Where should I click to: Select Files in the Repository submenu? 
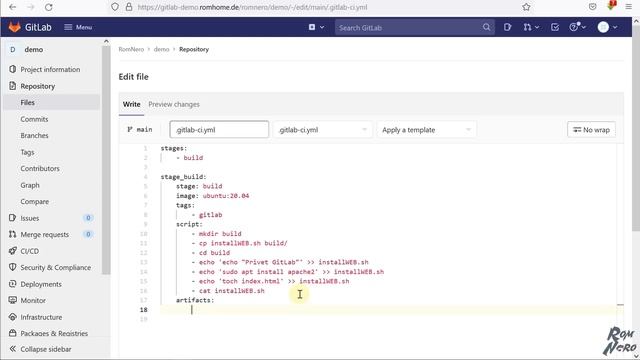[x=51, y=102]
